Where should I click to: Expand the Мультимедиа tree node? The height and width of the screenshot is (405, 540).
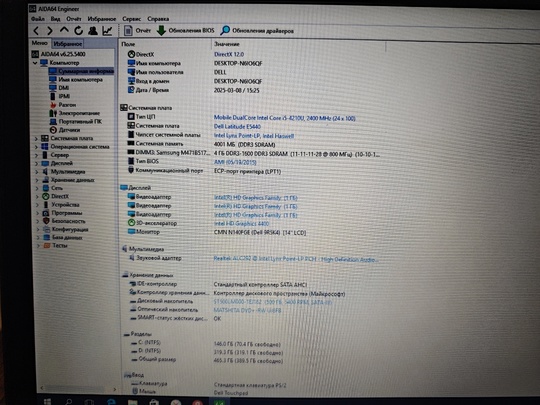37,172
